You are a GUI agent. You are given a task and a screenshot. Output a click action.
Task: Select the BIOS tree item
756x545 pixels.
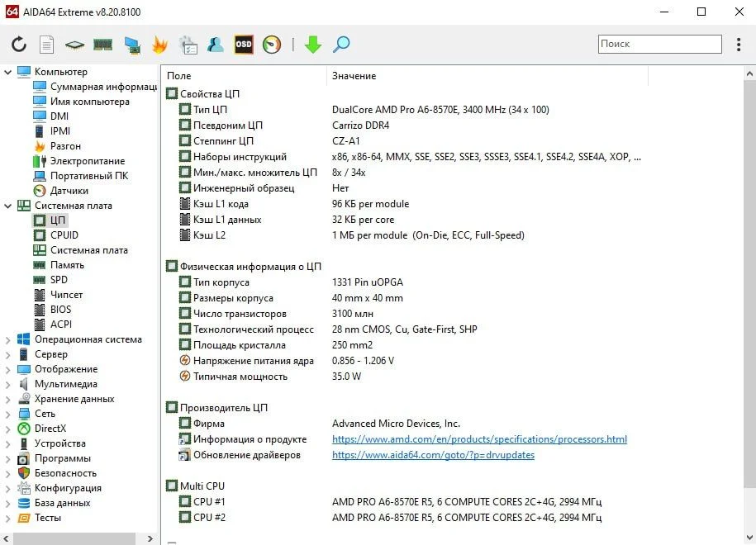click(51, 310)
